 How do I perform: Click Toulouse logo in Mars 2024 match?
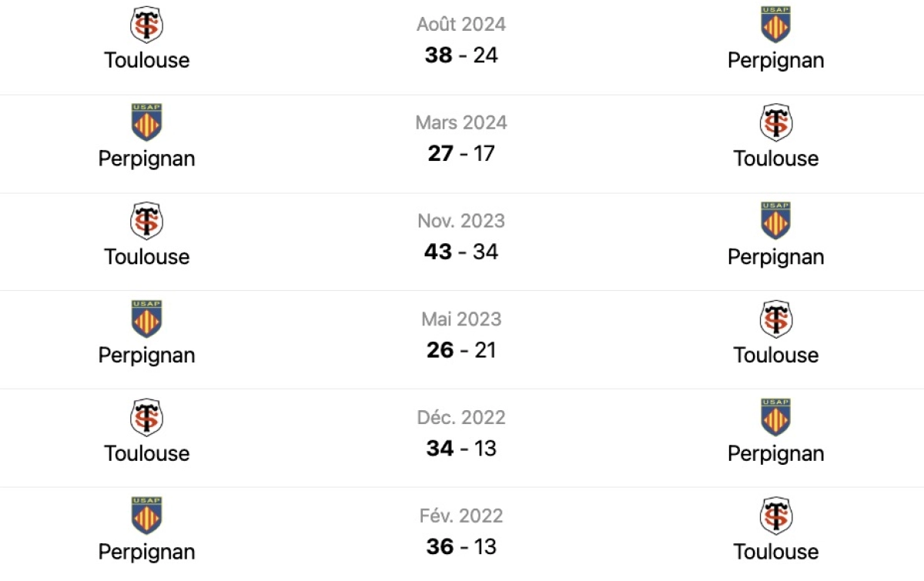click(775, 123)
